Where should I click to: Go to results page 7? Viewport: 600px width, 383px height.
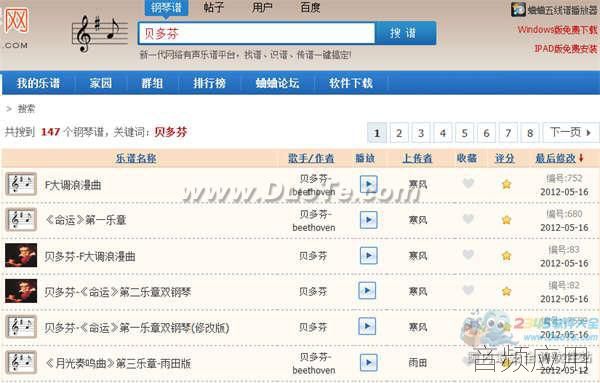click(508, 133)
